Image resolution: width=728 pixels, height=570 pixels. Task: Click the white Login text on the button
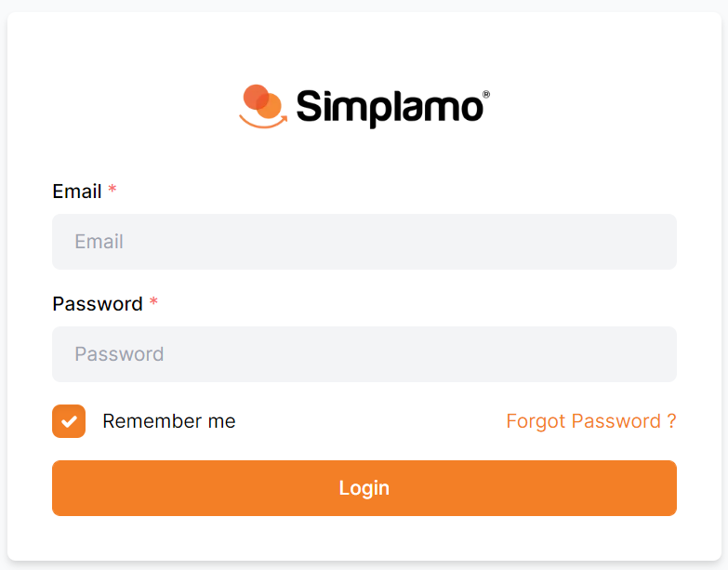[x=364, y=488]
